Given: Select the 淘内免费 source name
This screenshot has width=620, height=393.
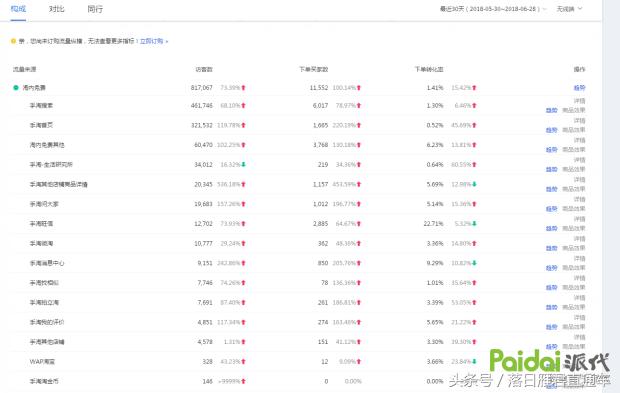Looking at the screenshot, I should (34, 88).
